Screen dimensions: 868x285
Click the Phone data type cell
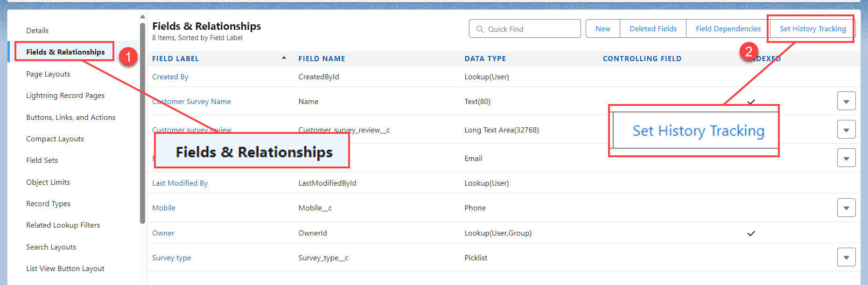pos(475,208)
